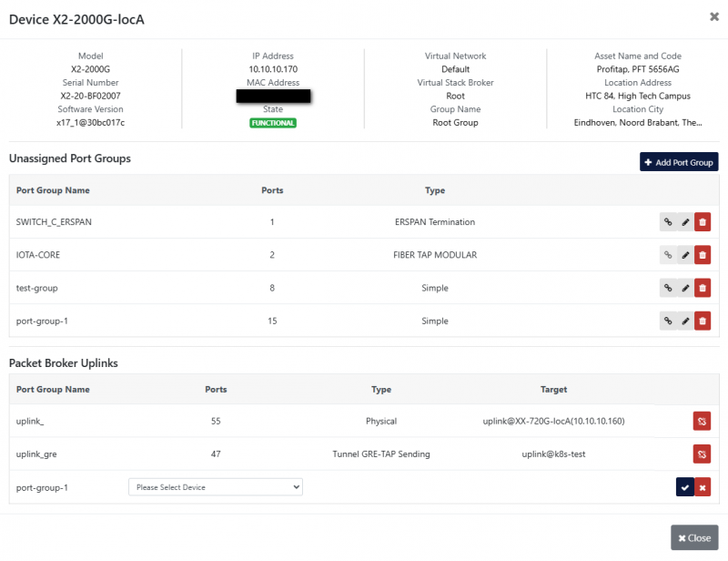This screenshot has width=728, height=561.
Task: Click the FUNCTIONAL state badge
Action: [x=273, y=123]
